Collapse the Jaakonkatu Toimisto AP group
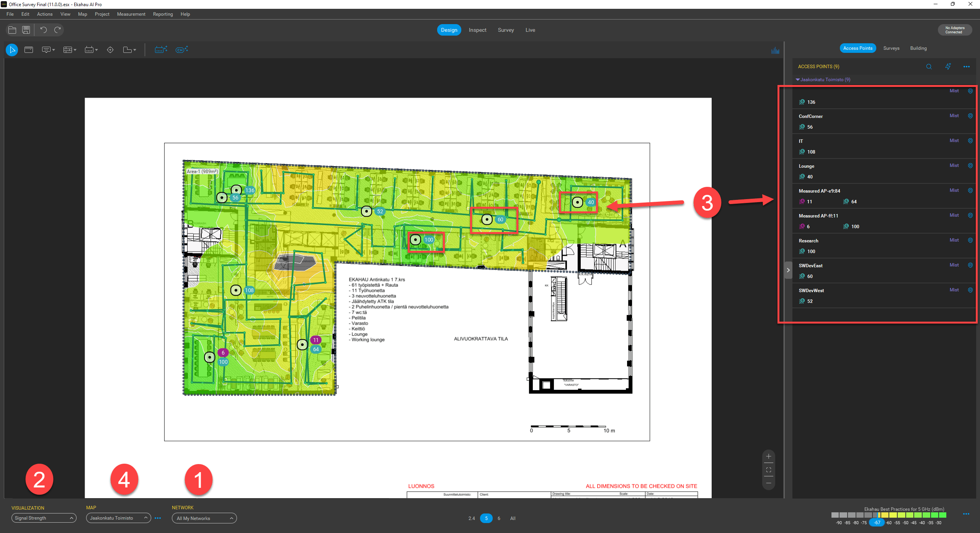 point(798,80)
